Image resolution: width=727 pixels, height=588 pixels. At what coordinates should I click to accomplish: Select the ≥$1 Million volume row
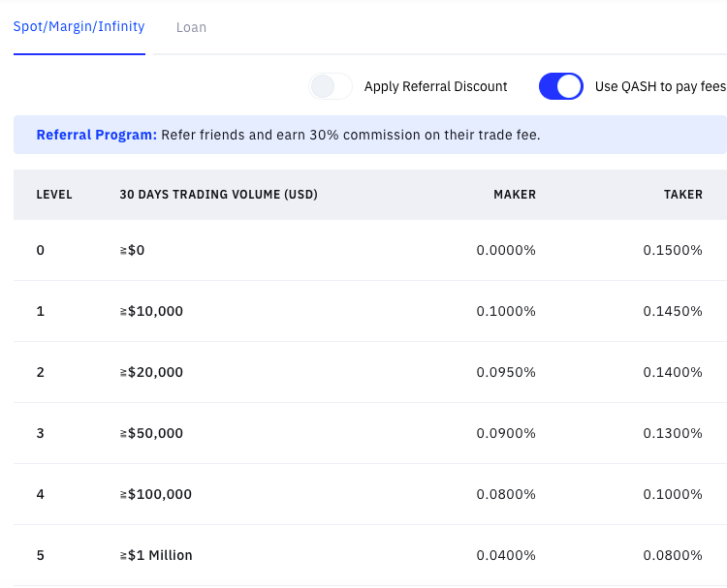tap(370, 555)
